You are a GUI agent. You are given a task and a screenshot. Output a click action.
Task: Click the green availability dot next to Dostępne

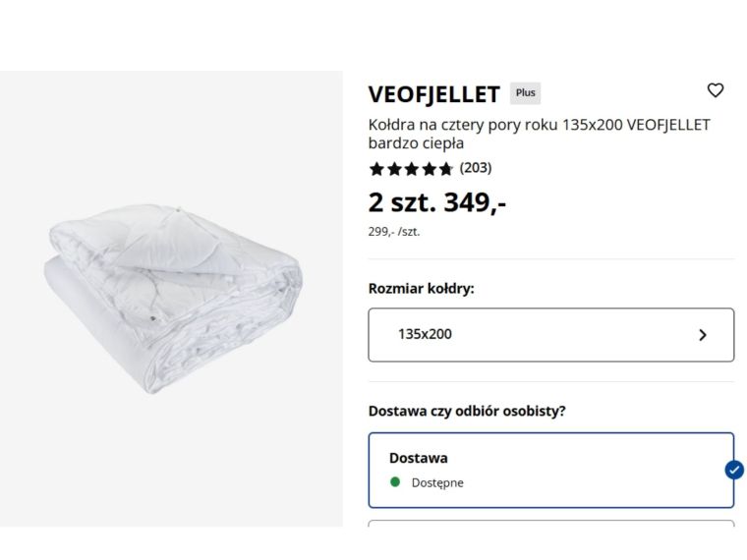pos(395,482)
